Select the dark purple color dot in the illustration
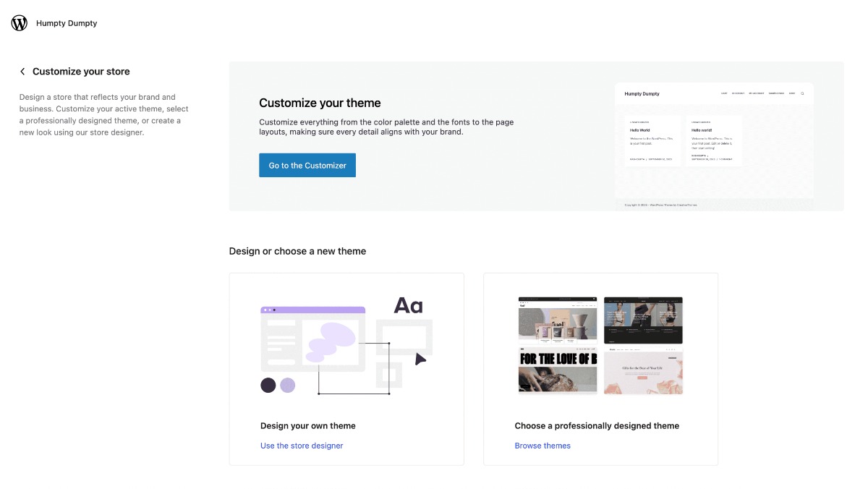The height and width of the screenshot is (489, 868). (x=267, y=385)
